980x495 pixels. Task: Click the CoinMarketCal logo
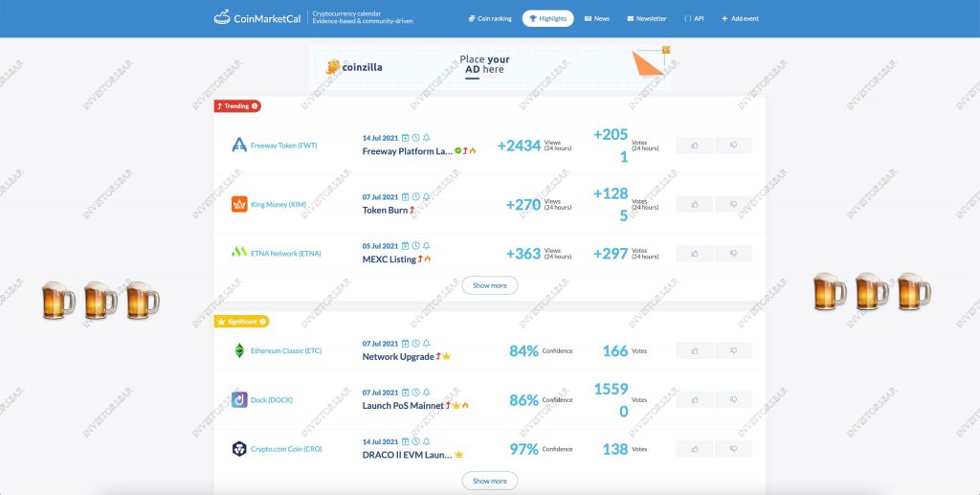256,18
